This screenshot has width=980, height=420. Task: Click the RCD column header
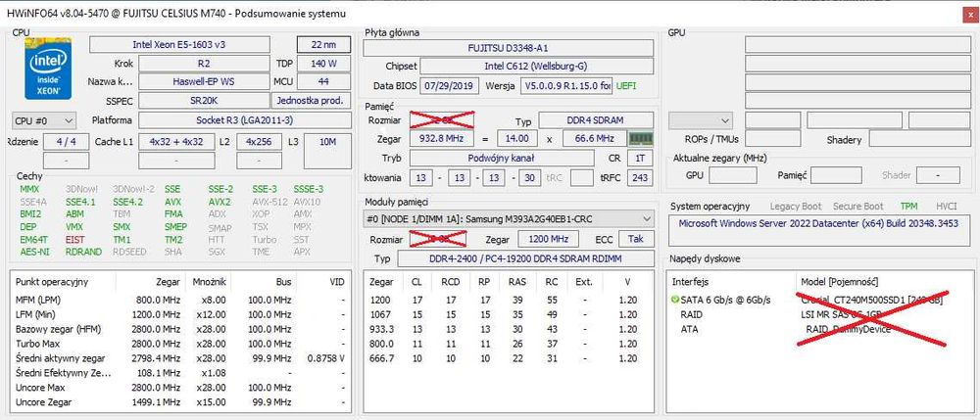[450, 281]
